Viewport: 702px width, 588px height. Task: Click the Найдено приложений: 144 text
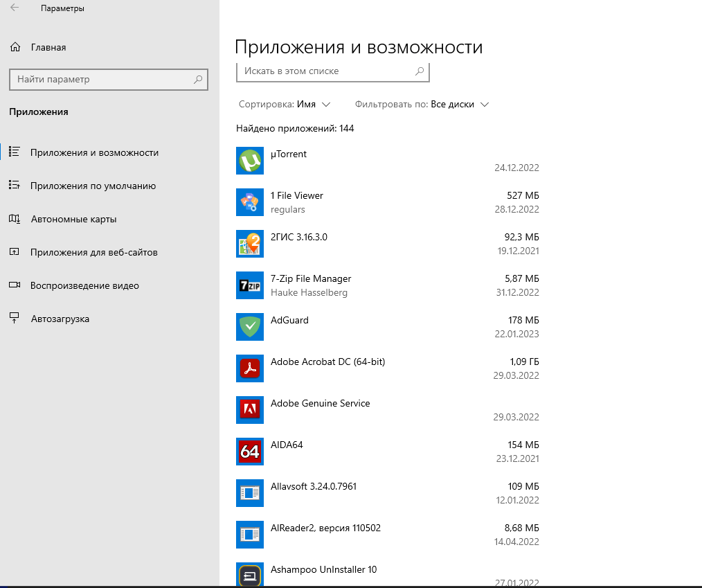pos(295,129)
